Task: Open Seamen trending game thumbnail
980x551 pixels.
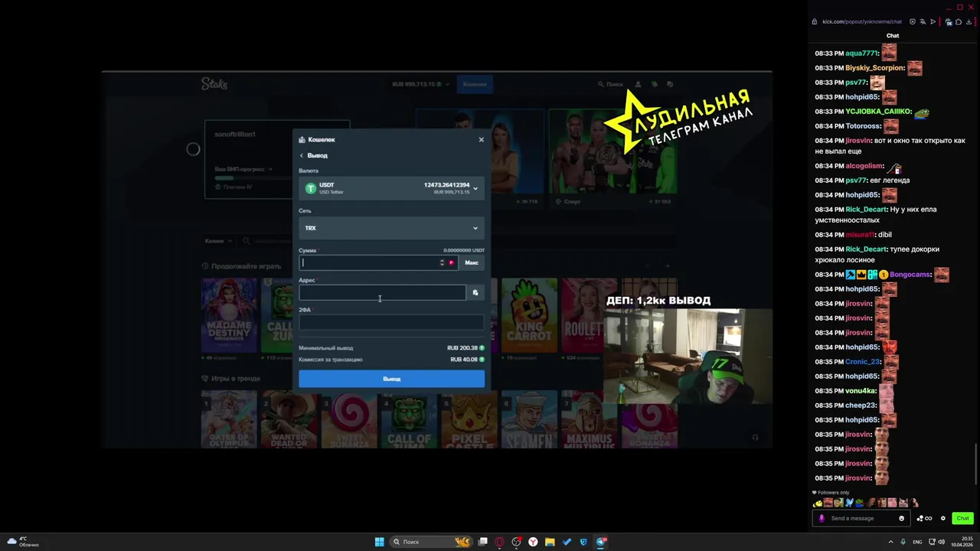Action: (x=529, y=419)
